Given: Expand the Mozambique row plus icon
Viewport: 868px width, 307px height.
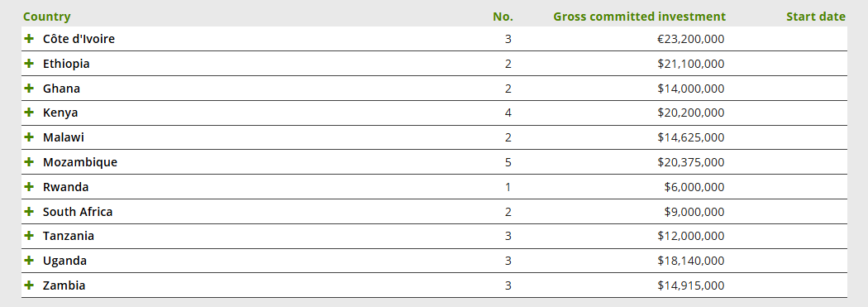Looking at the screenshot, I should 29,162.
